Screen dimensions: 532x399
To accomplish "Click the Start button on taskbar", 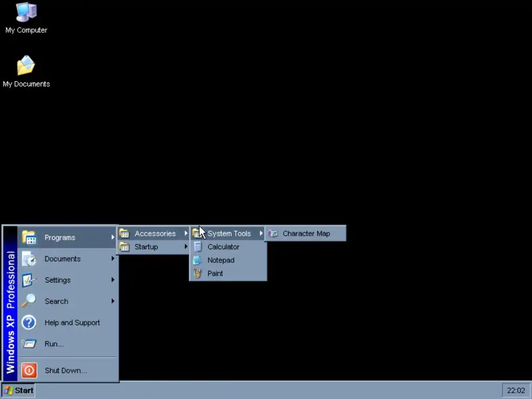I will coord(18,391).
